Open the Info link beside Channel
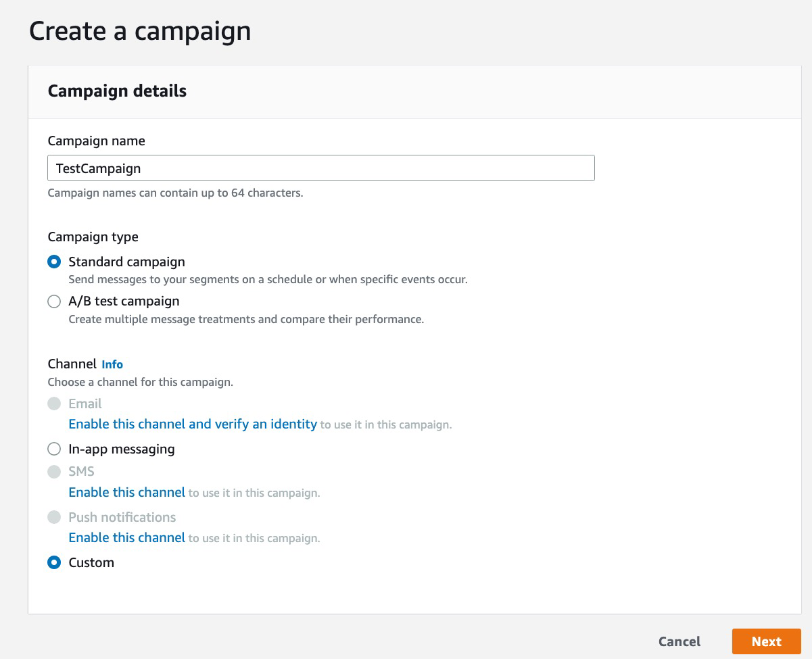Viewport: 812px width, 659px height. (x=112, y=364)
